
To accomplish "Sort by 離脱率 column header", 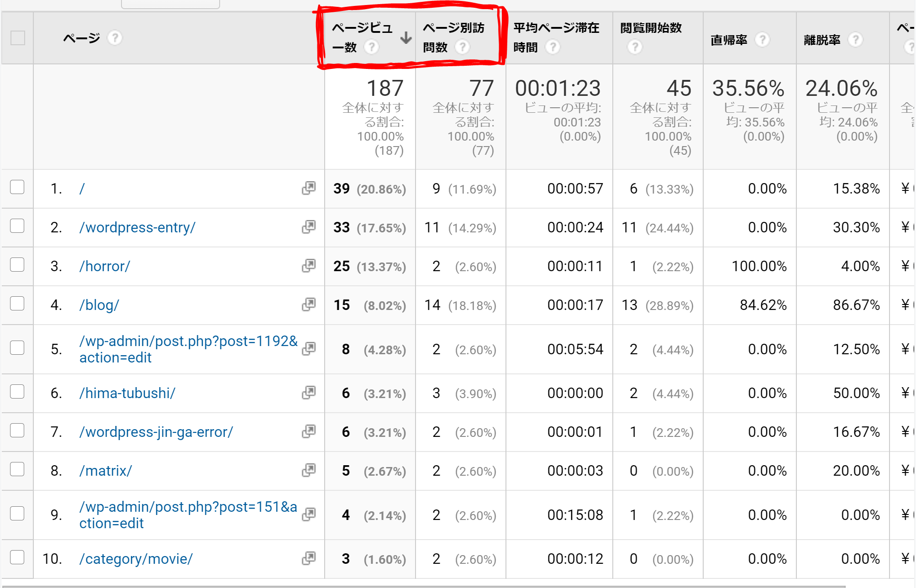I will [x=822, y=40].
